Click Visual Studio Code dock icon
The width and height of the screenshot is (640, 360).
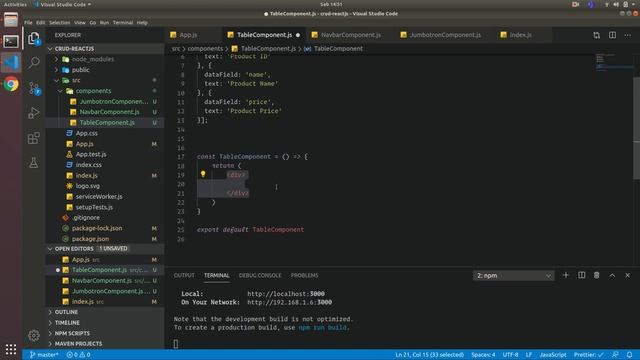11,62
